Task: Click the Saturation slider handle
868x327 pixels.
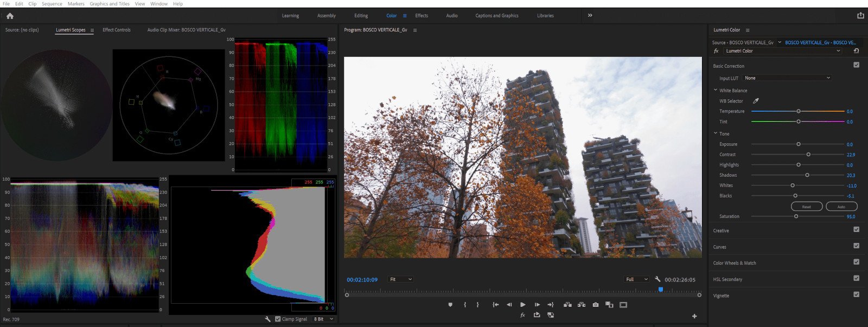Action: coord(796,216)
